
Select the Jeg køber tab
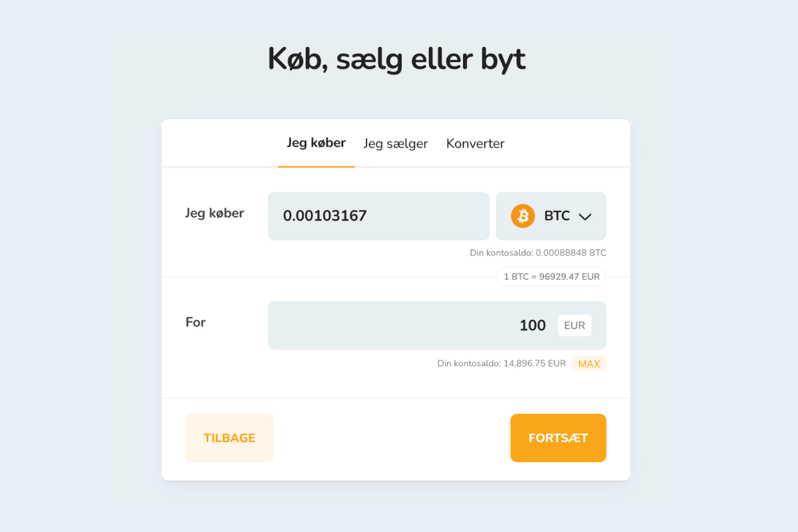pyautogui.click(x=316, y=142)
